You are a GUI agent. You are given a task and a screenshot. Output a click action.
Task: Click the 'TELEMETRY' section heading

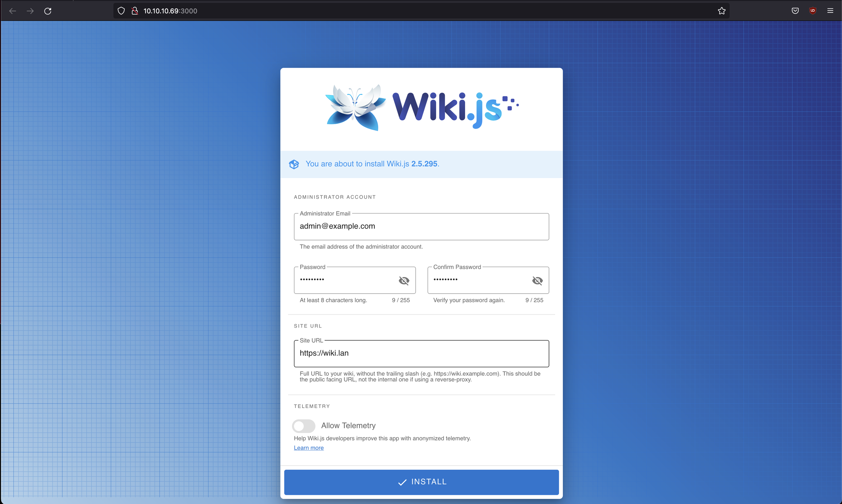pyautogui.click(x=312, y=406)
